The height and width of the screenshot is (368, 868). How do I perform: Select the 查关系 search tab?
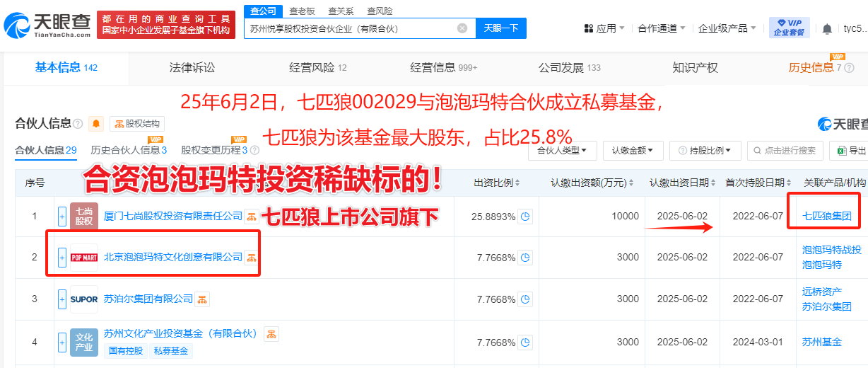[341, 11]
